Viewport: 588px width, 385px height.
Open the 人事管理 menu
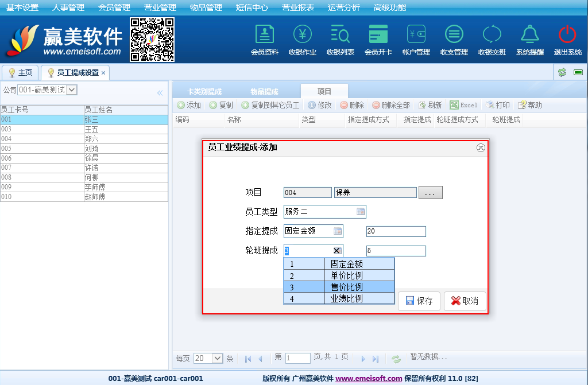(x=68, y=7)
